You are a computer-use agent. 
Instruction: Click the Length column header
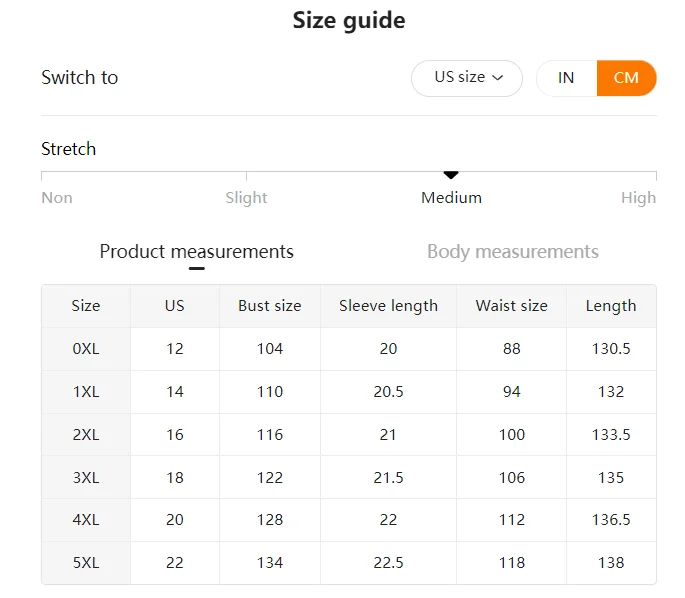click(x=611, y=306)
